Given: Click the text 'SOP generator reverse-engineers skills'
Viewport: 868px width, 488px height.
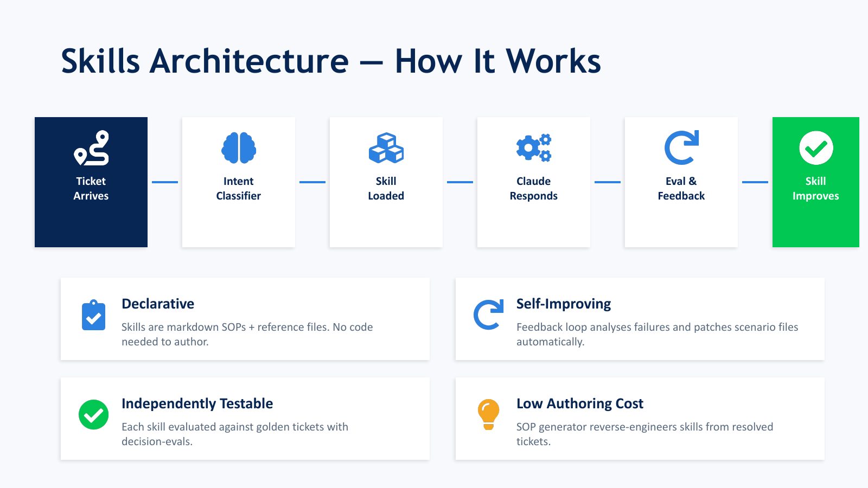Looking at the screenshot, I should [609, 427].
